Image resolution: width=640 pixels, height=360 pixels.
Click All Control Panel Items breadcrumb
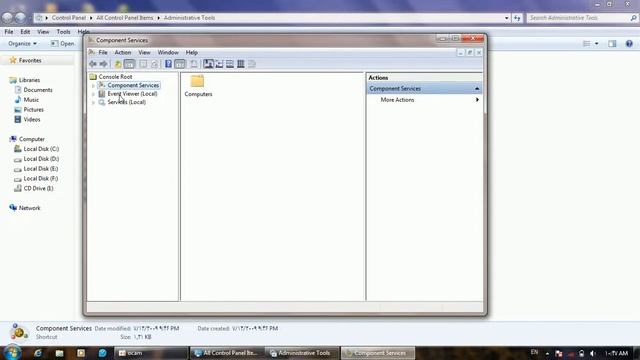124,18
